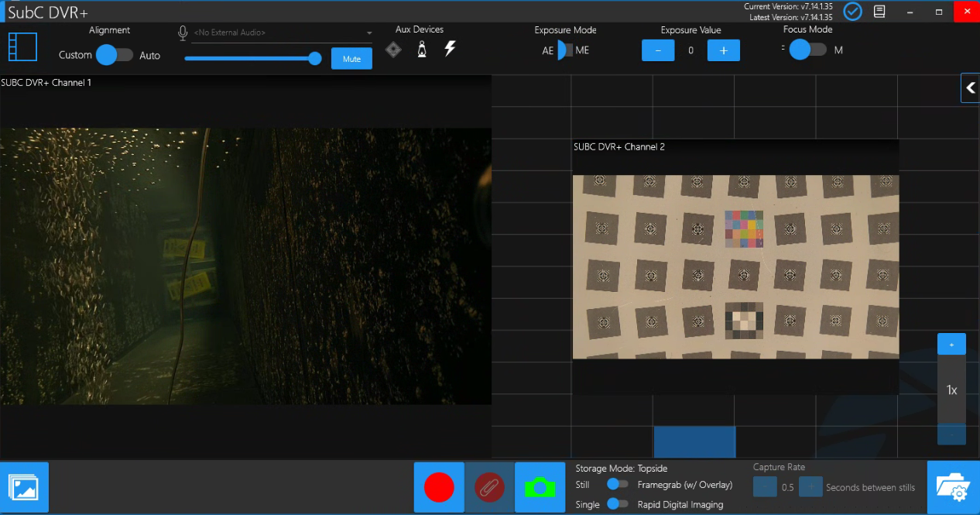Open the folder settings icon
980x515 pixels.
(953, 487)
